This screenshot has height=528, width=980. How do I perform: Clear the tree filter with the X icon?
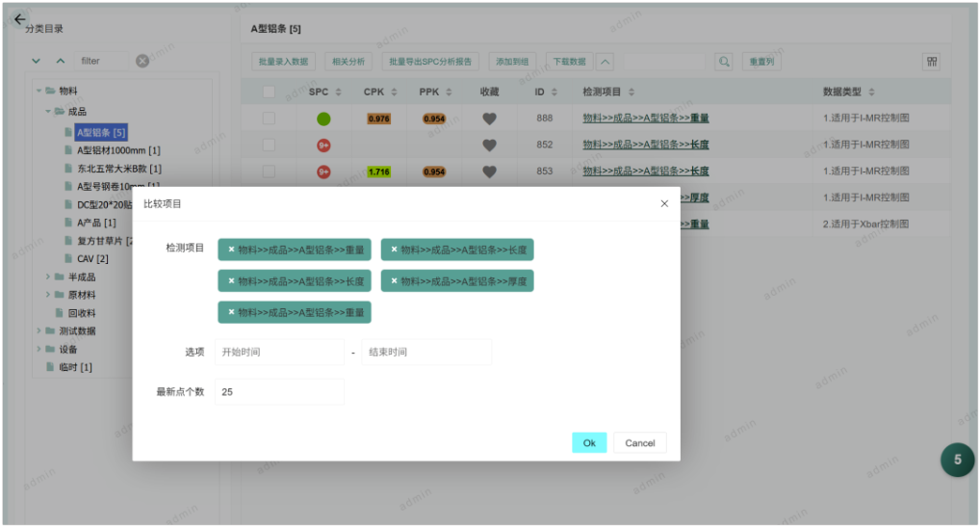click(142, 61)
